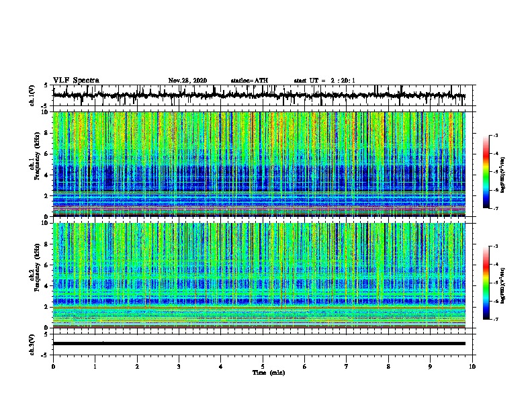Click the "-7" label on ch.2 colorbar

[496, 319]
